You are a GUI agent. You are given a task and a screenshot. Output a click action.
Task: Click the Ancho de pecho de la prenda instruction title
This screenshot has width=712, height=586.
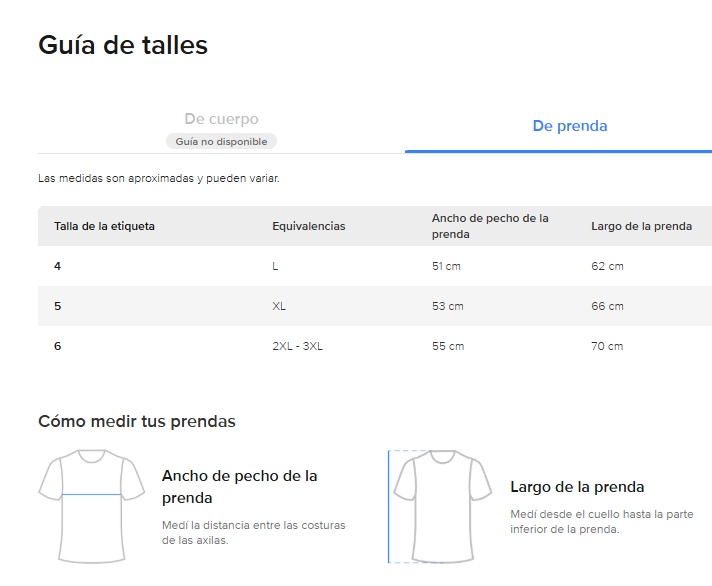(239, 486)
